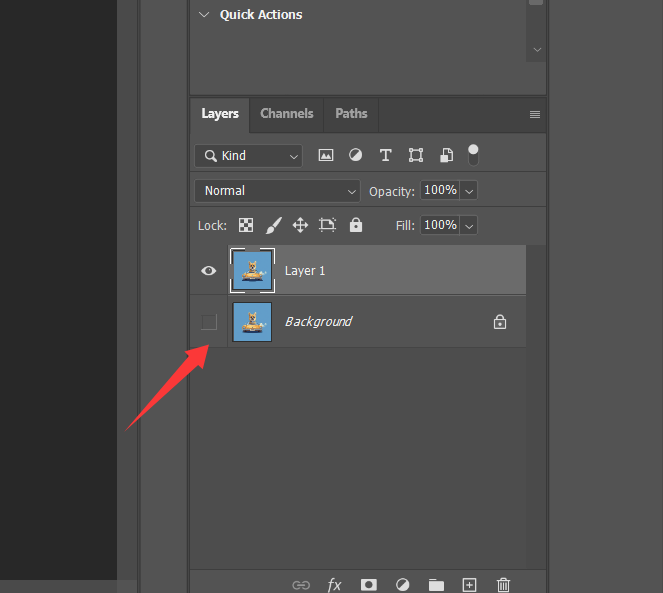The width and height of the screenshot is (663, 593).
Task: Add layer mask icon
Action: [369, 585]
